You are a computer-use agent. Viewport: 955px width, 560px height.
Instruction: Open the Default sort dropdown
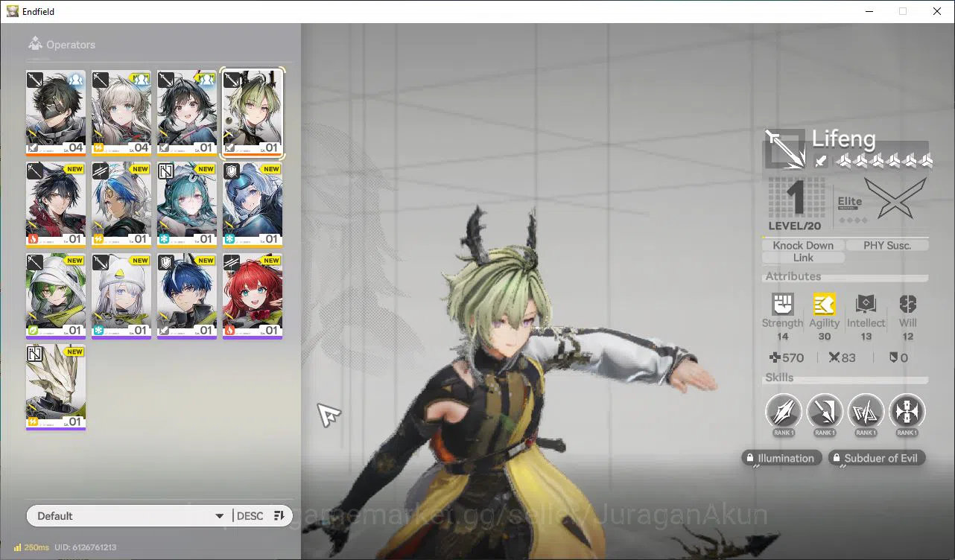pyautogui.click(x=129, y=516)
